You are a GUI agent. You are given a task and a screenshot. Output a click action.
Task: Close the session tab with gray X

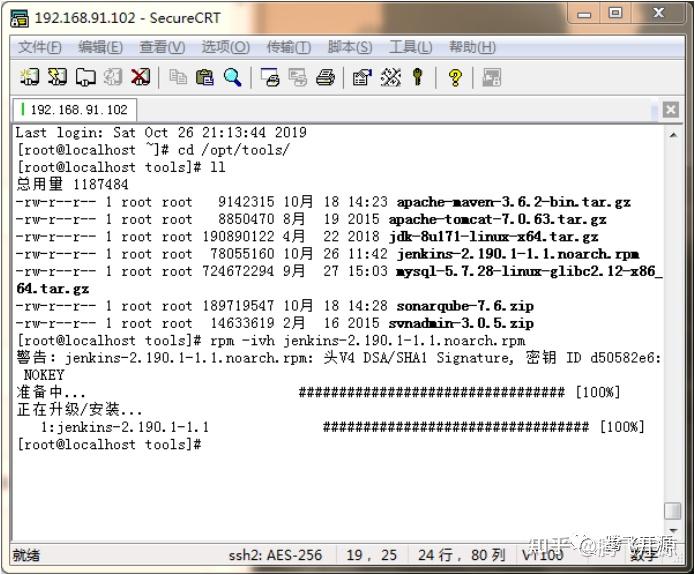[670, 110]
